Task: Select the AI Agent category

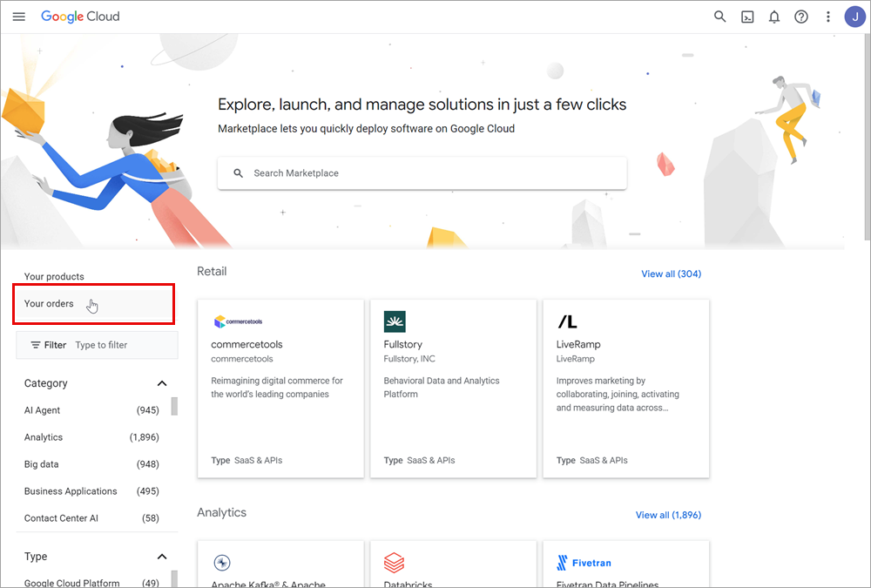Action: pos(43,410)
